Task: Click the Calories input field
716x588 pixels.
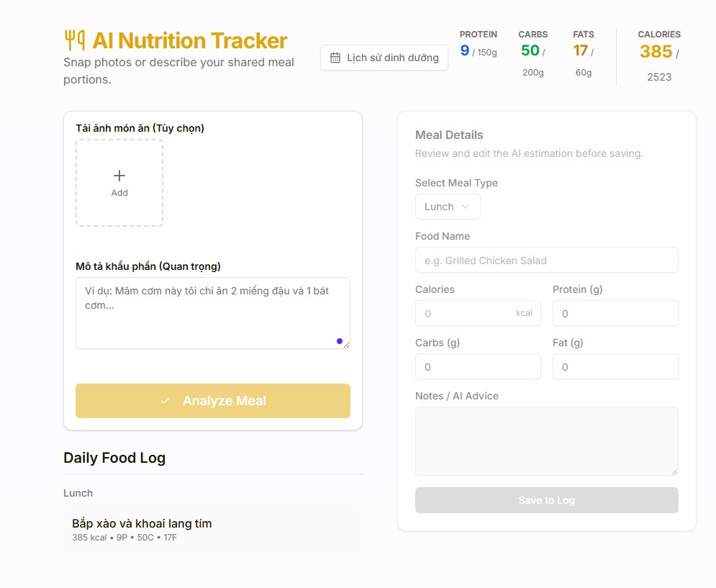Action: [468, 313]
